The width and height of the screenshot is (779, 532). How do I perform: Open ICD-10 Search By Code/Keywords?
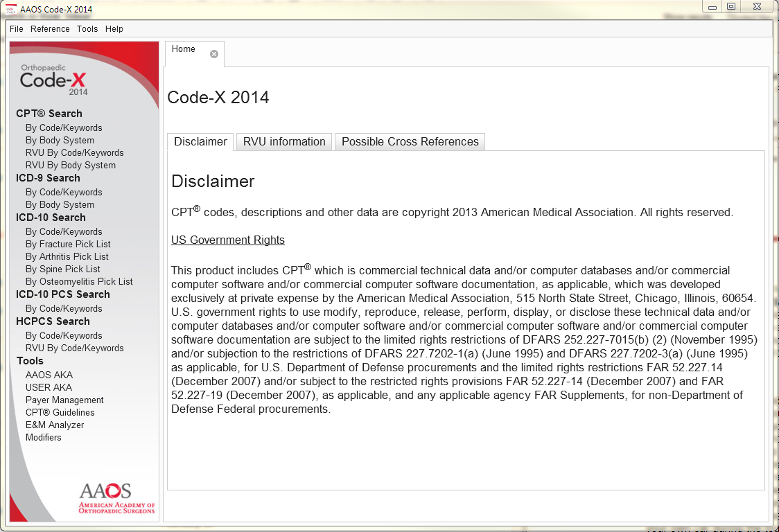(64, 231)
